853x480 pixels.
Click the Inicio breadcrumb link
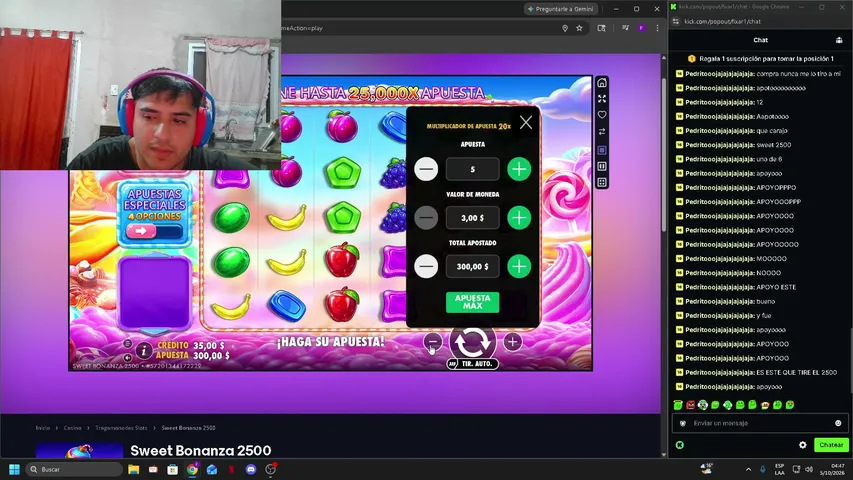tap(42, 428)
